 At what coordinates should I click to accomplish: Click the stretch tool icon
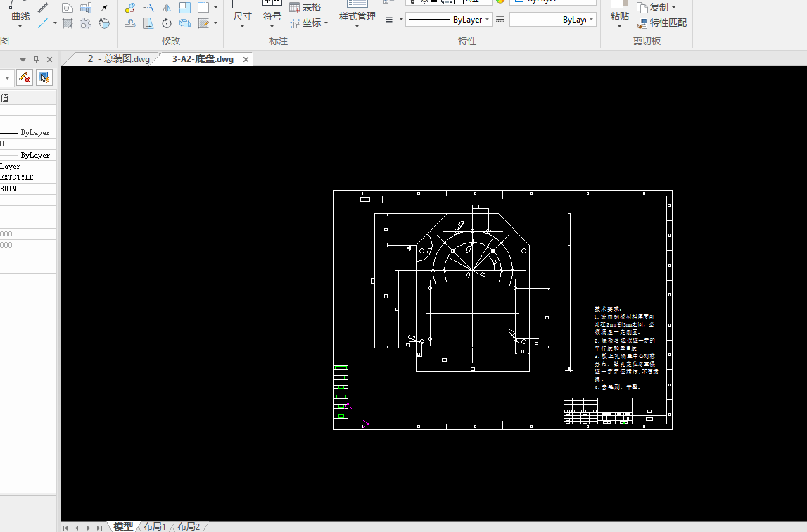[x=148, y=23]
